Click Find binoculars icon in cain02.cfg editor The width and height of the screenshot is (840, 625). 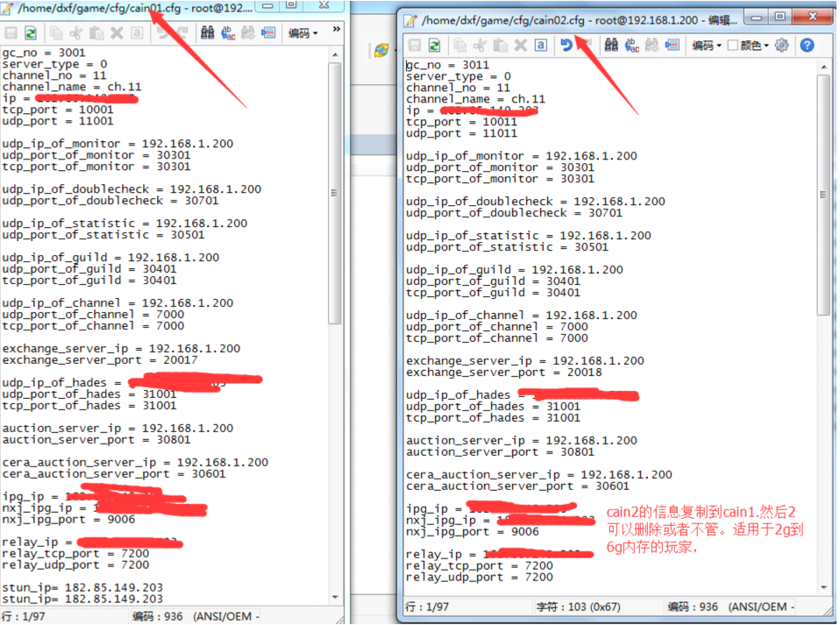(x=610, y=45)
